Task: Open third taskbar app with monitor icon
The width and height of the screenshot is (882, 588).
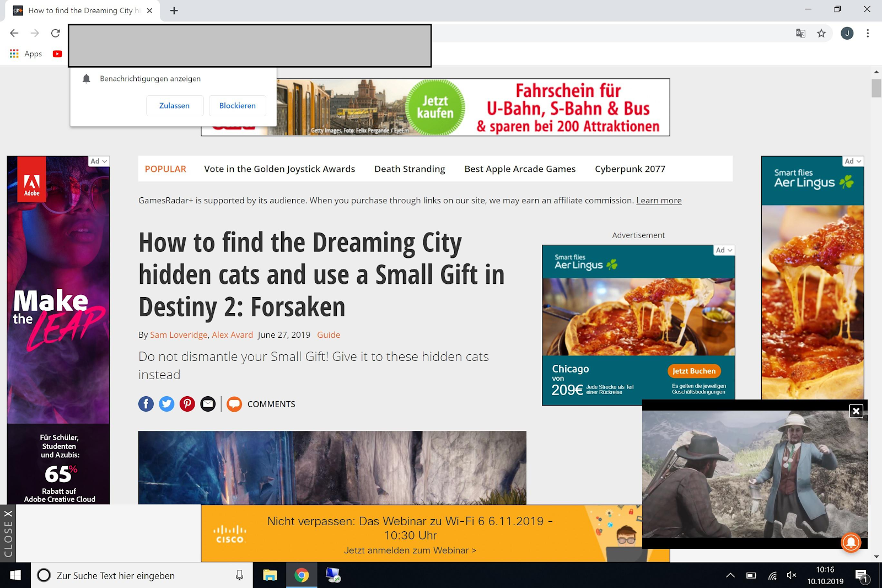Action: point(334,575)
